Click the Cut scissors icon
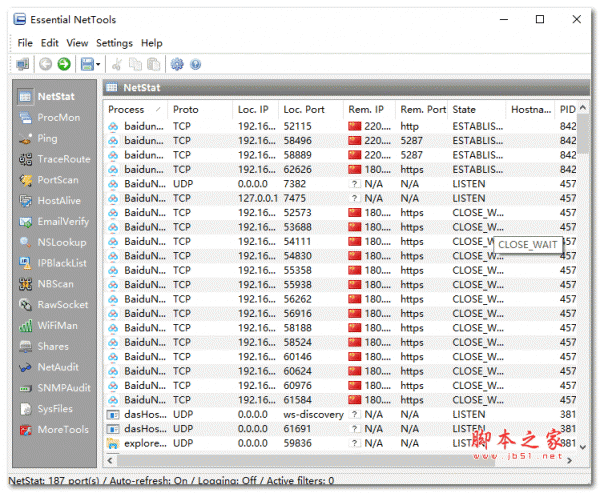Image resolution: width=600 pixels, height=493 pixels. tap(117, 64)
